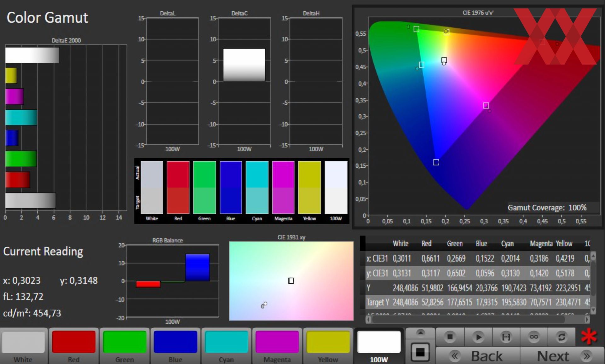Image resolution: width=605 pixels, height=364 pixels.
Task: Click the yellow bar in the DeltaE 2000 chart
Action: click(x=11, y=76)
